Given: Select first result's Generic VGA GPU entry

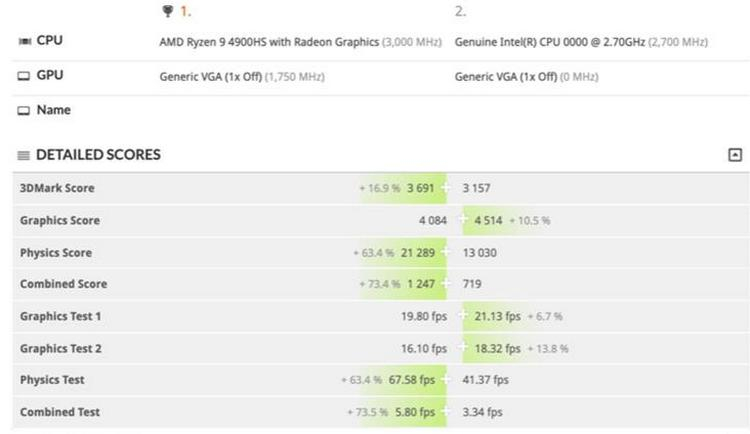Looking at the screenshot, I should (x=211, y=77).
